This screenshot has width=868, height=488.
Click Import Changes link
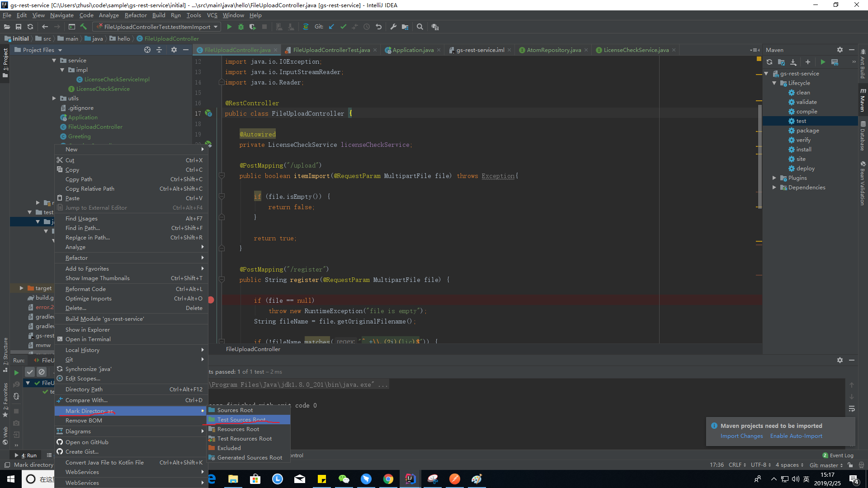point(741,436)
